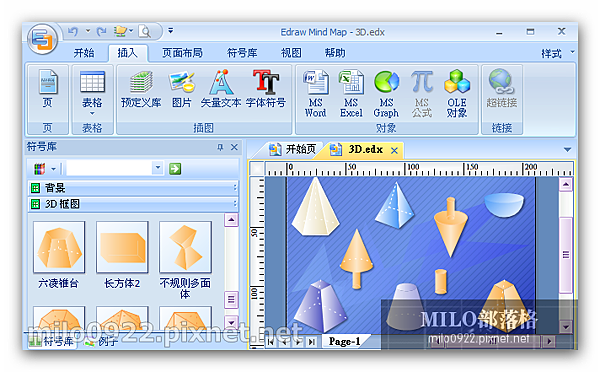
Task: Switch to 例子 bottom panel tab
Action: pyautogui.click(x=102, y=341)
